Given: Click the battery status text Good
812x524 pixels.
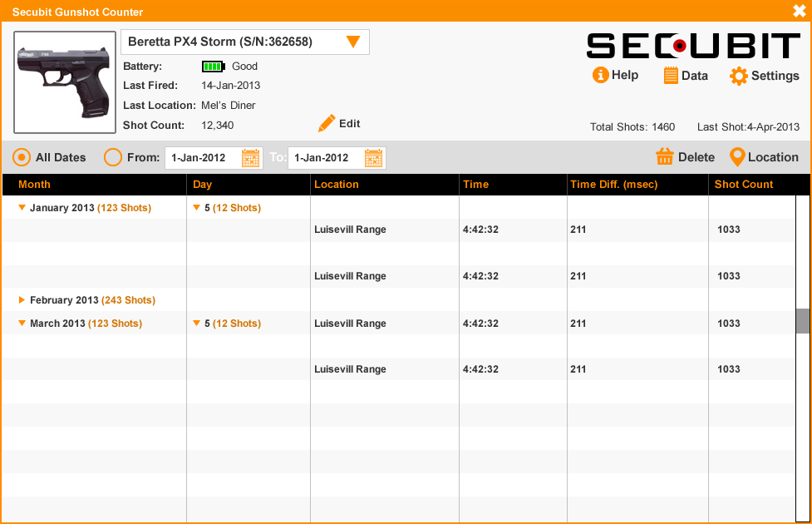Looking at the screenshot, I should pyautogui.click(x=244, y=67).
